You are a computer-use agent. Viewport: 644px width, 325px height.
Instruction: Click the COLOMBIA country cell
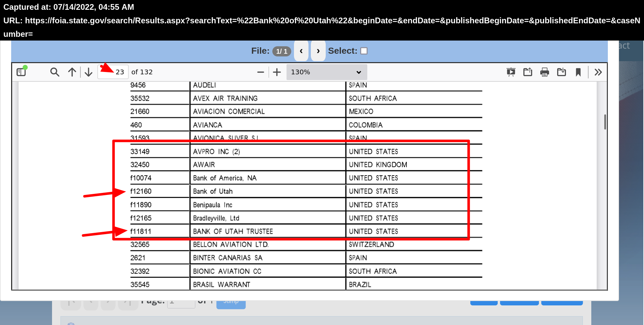[366, 125]
